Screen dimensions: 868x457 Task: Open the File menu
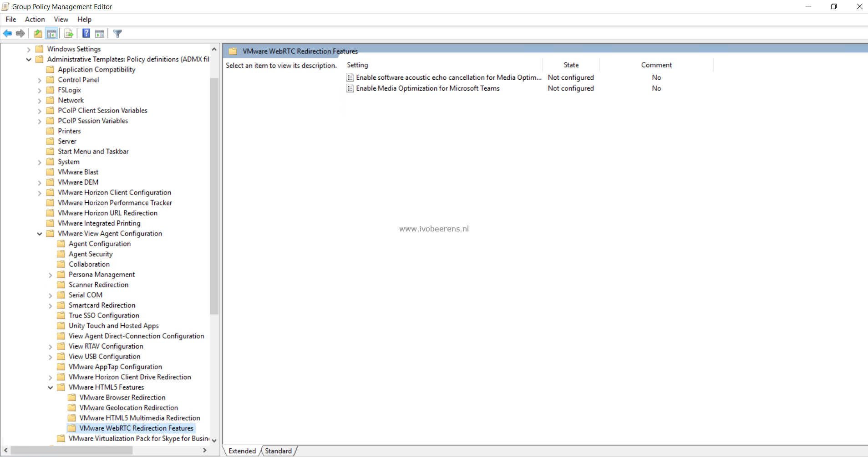11,19
